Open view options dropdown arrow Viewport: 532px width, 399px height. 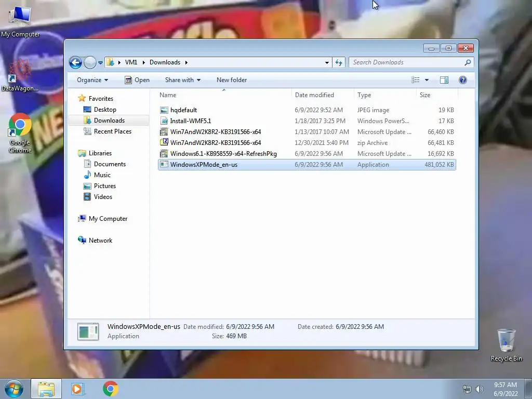[427, 80]
